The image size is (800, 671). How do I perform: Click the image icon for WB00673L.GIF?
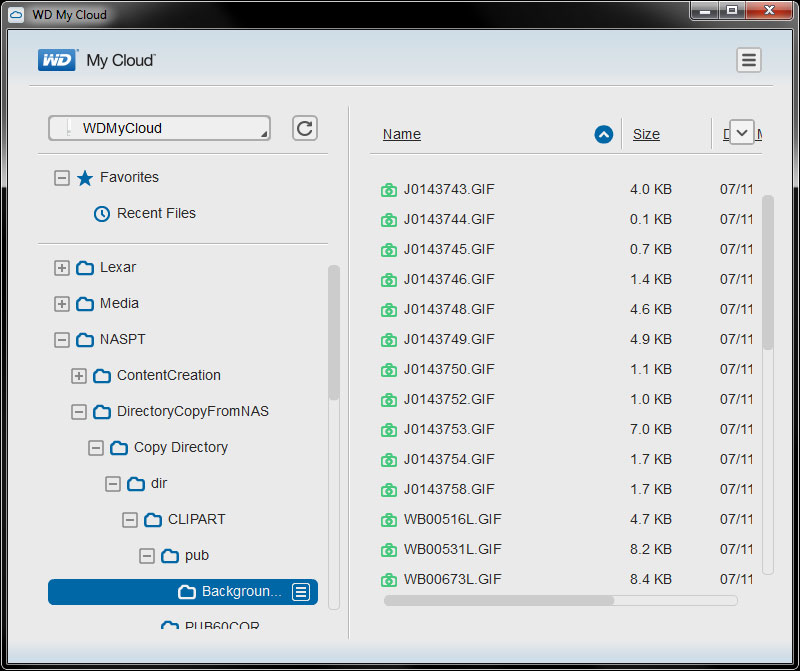(389, 580)
